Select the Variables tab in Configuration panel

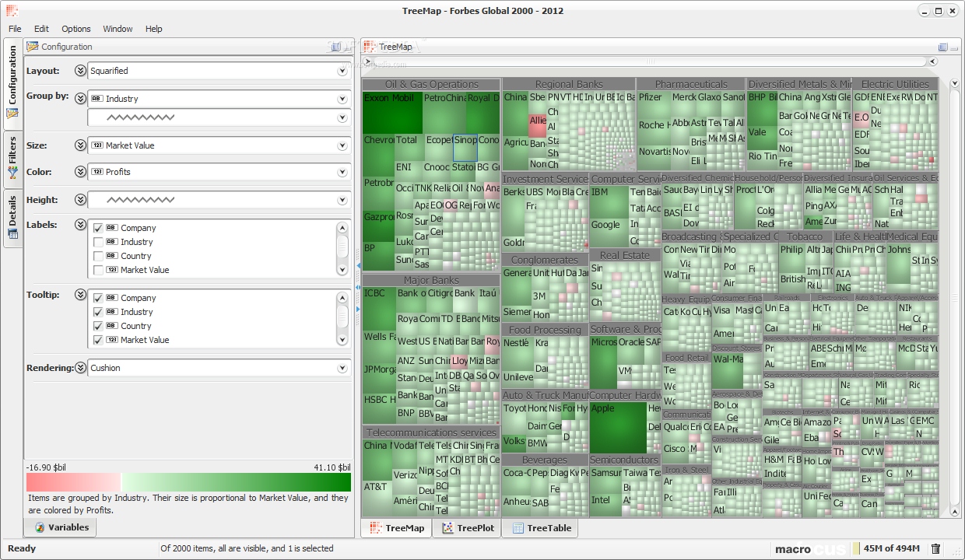61,527
